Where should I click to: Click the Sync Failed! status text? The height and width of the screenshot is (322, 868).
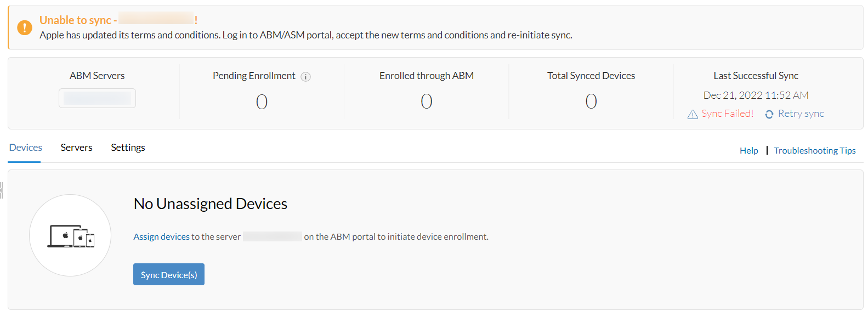[727, 114]
